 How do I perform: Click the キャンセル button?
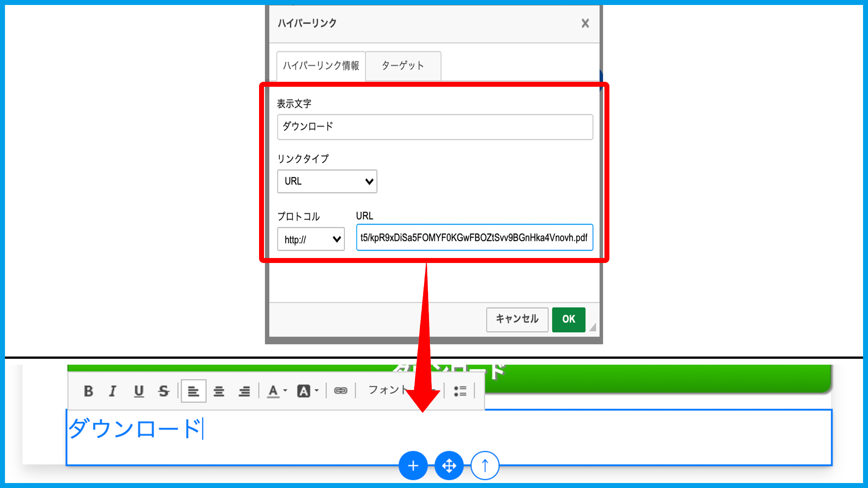coord(517,319)
